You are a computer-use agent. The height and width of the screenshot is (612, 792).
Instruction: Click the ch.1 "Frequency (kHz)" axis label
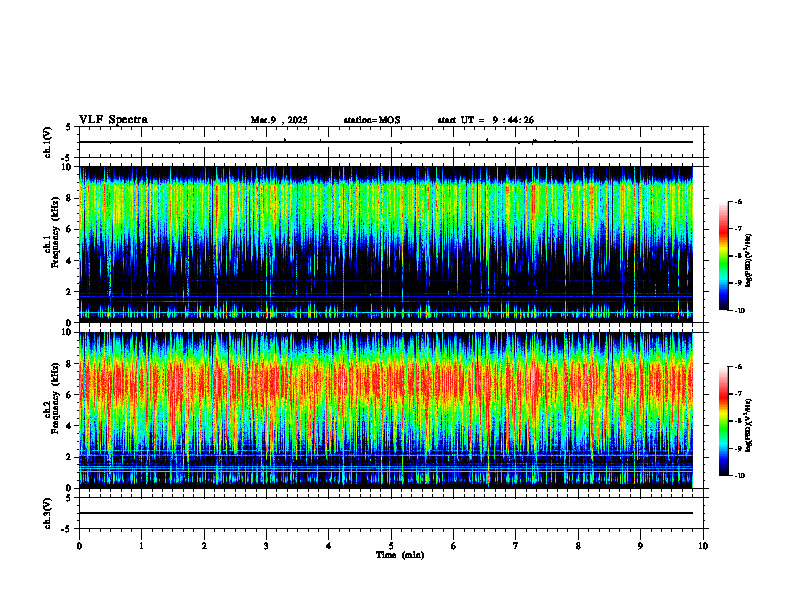55,232
